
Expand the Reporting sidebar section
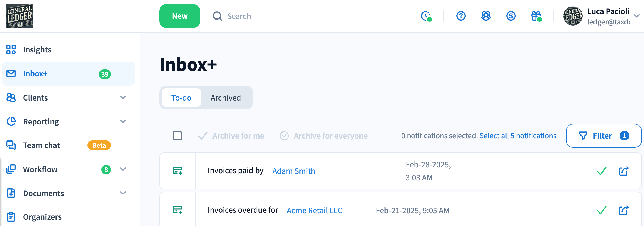point(123,121)
